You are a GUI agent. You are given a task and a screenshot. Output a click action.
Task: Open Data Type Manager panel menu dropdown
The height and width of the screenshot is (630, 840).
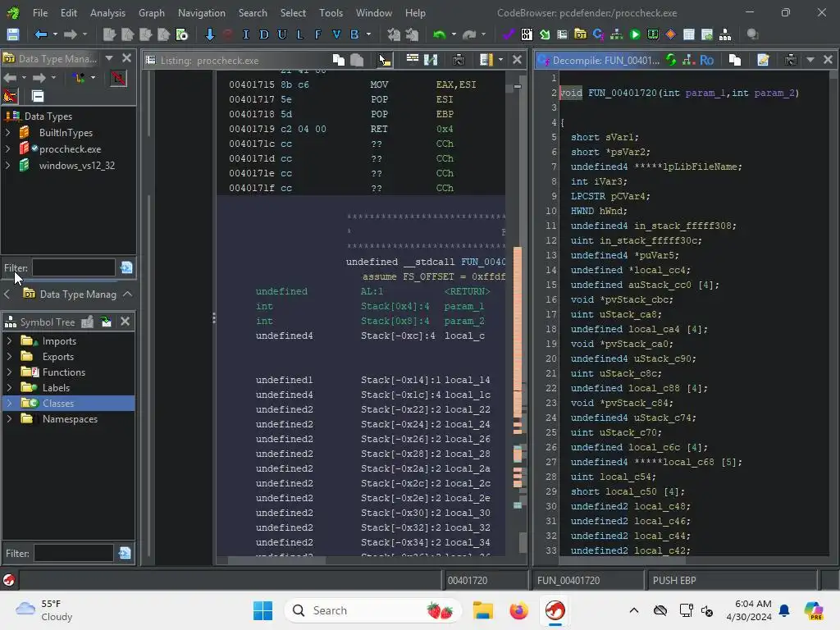pyautogui.click(x=109, y=58)
